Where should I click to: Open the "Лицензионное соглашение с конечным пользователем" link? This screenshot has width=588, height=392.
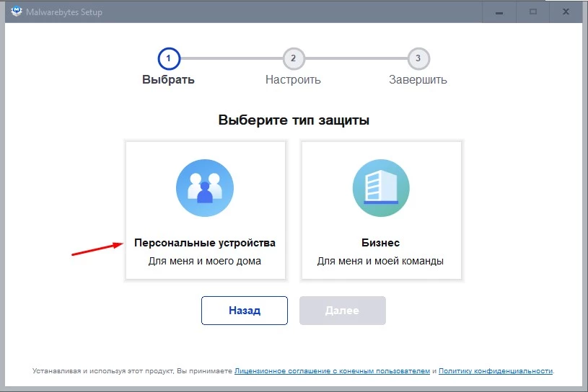(332, 371)
